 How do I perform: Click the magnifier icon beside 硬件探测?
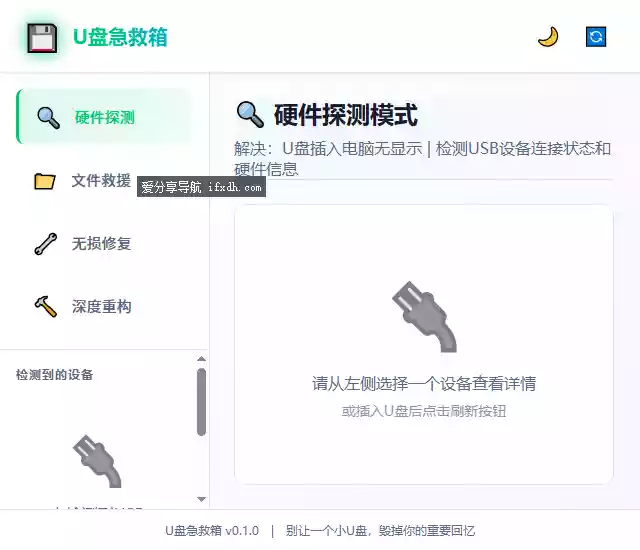[48, 118]
